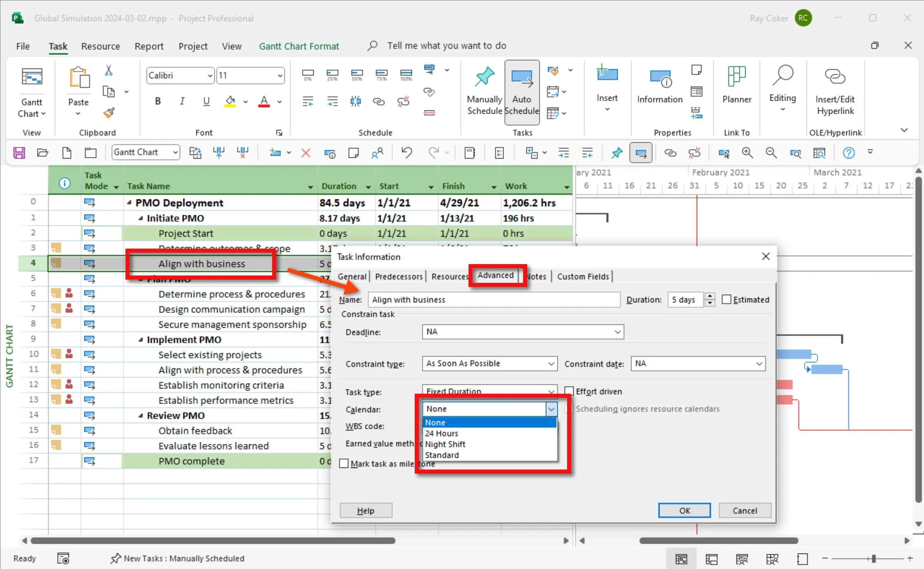Open the Calibri font name dropdown
The image size is (924, 569).
tap(209, 75)
